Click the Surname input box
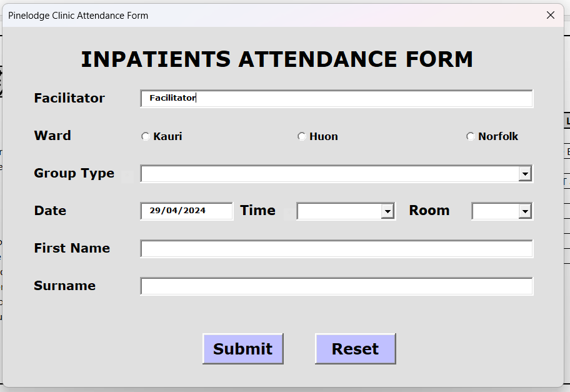The width and height of the screenshot is (570, 392). tap(336, 286)
